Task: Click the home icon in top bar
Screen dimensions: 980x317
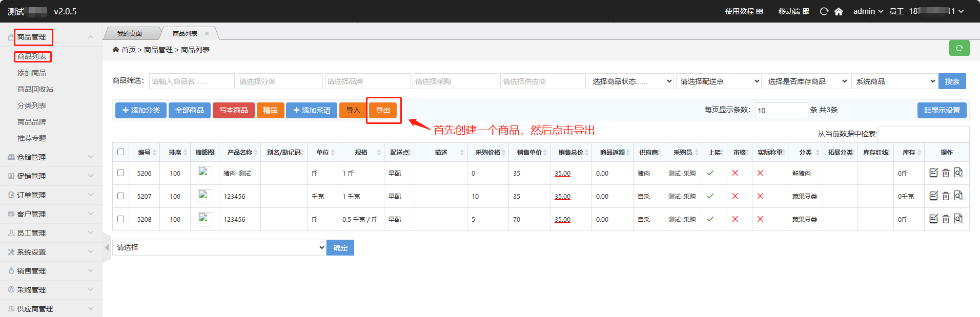Action: click(839, 11)
